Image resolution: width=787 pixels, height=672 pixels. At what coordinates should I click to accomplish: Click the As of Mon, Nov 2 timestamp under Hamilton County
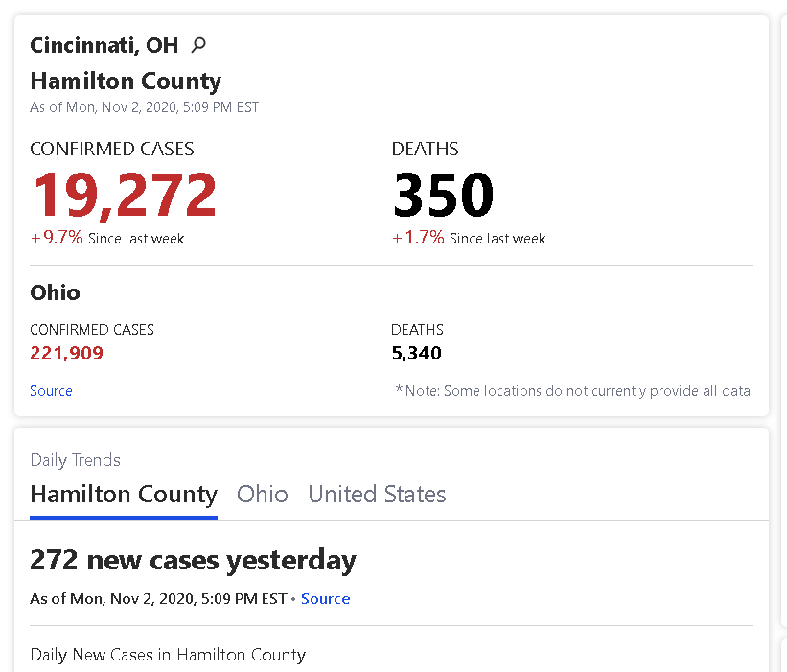(x=144, y=107)
